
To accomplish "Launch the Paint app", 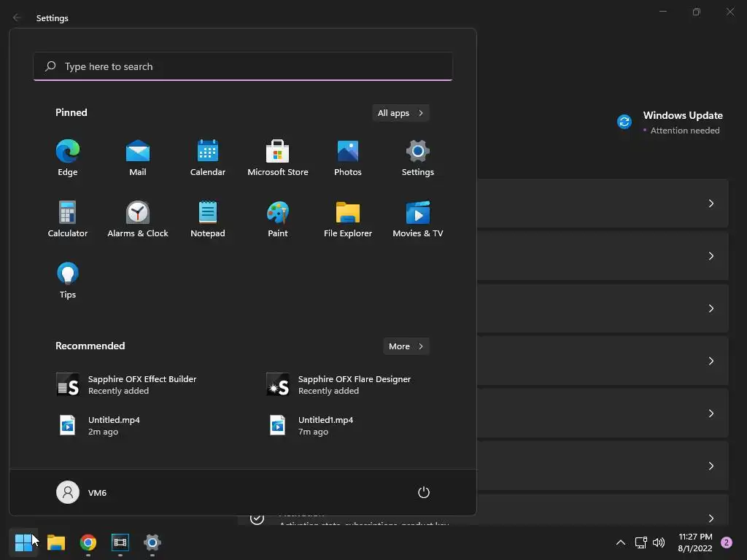I will (278, 219).
